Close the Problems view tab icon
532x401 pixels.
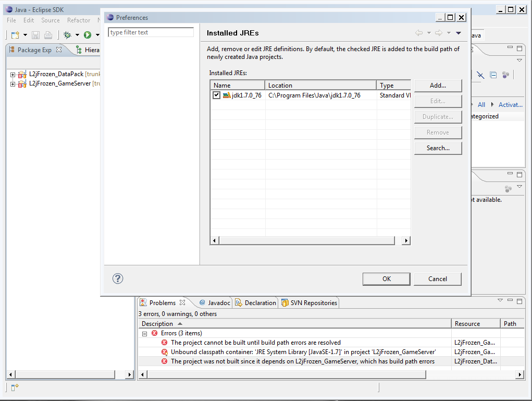182,302
